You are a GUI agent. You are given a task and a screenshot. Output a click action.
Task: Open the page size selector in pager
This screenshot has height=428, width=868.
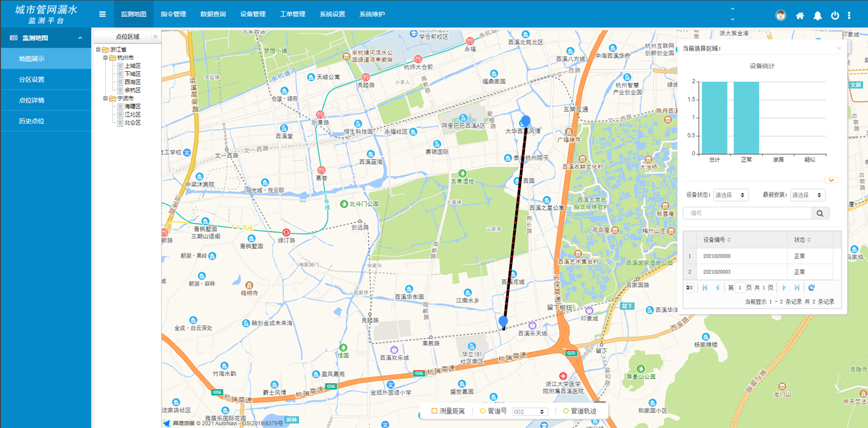pyautogui.click(x=689, y=288)
